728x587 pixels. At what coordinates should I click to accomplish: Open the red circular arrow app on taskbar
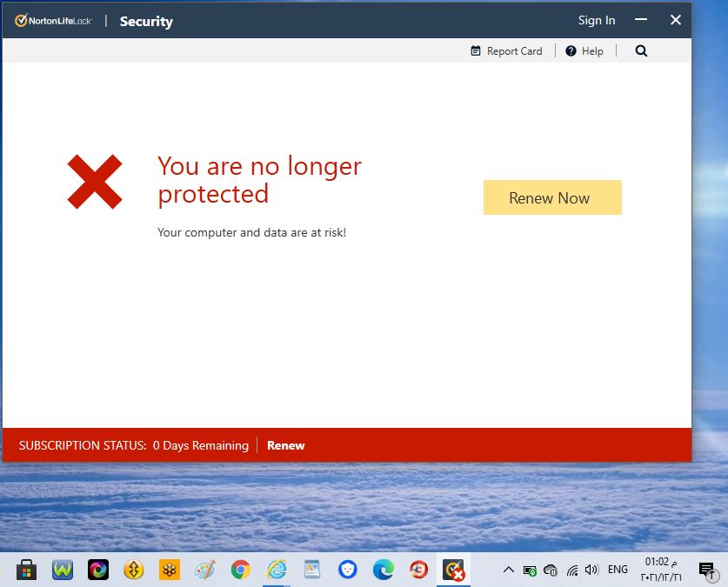click(x=418, y=570)
